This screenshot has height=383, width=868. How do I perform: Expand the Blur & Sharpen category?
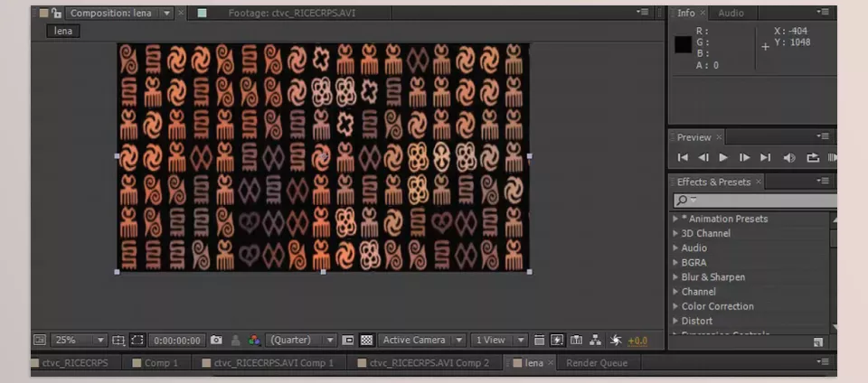pos(675,277)
